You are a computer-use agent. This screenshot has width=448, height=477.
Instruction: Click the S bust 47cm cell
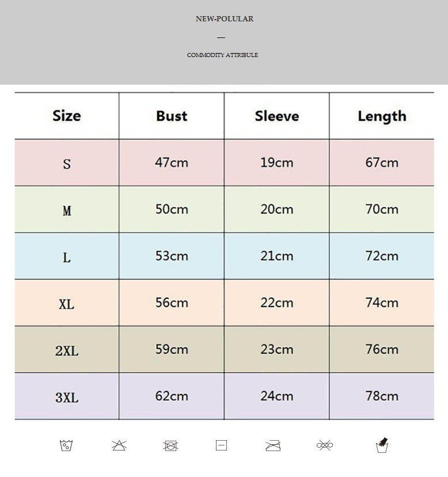[x=172, y=162]
